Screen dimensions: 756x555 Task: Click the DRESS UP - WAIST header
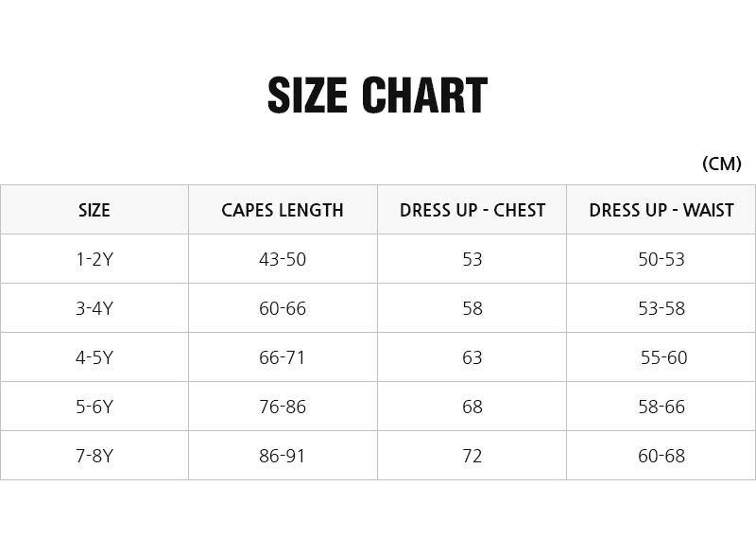point(661,210)
